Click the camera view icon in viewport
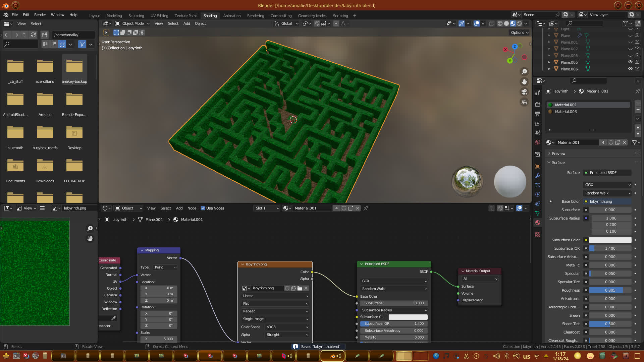Screen dimensions: 644x362 click(x=524, y=92)
